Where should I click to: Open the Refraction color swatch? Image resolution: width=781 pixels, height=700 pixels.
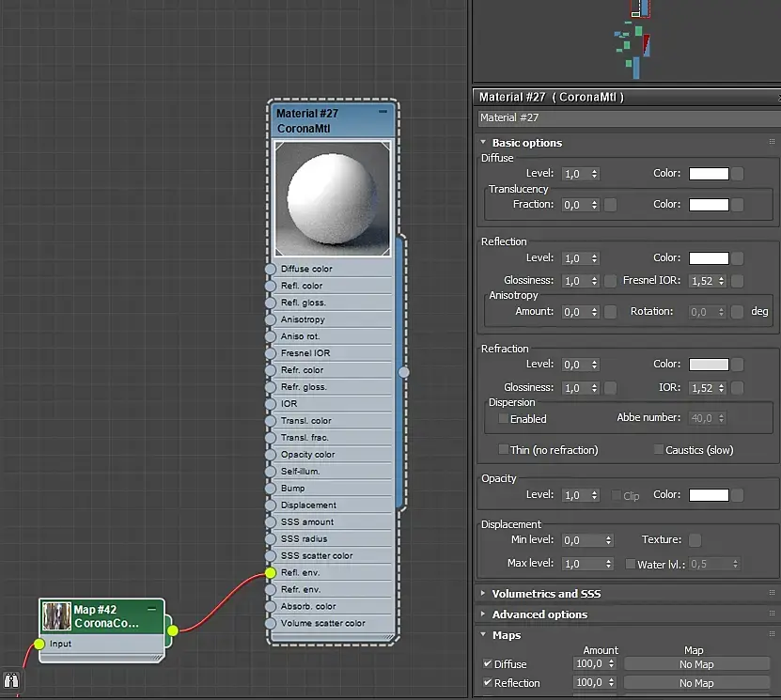click(x=709, y=365)
